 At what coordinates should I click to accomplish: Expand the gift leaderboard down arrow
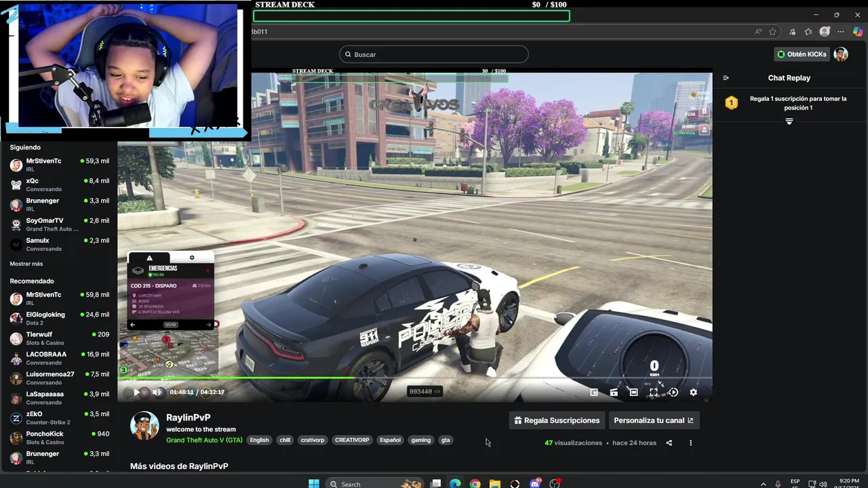789,121
